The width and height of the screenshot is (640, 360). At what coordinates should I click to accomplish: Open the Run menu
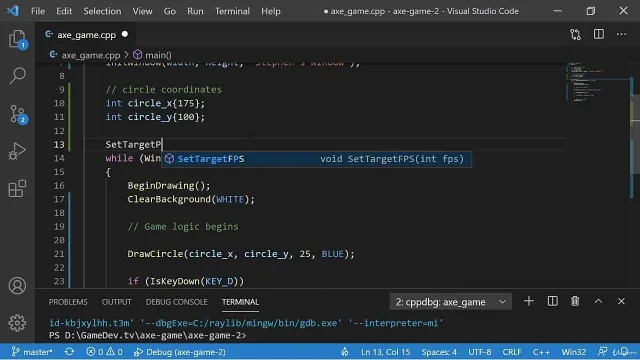coord(195,11)
